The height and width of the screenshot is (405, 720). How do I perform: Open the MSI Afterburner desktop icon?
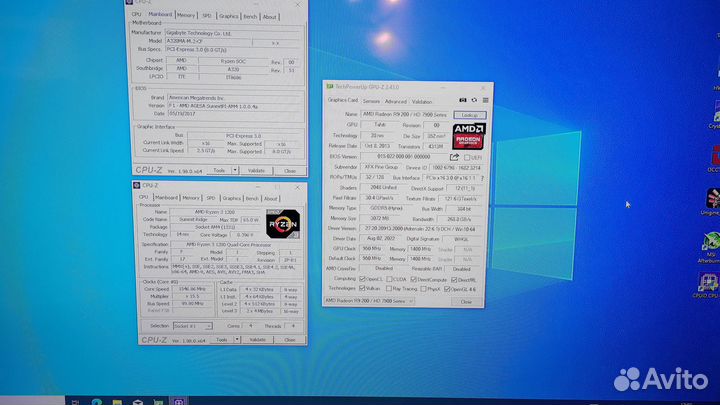tap(712, 248)
